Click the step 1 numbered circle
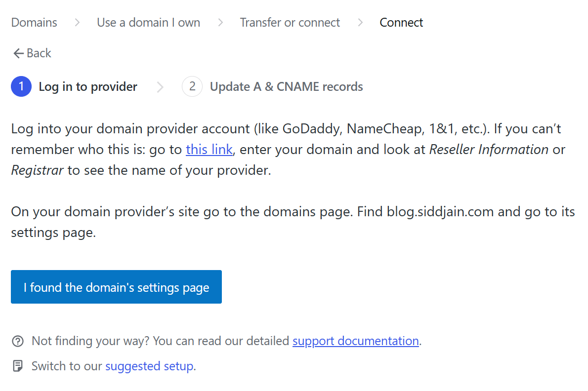The width and height of the screenshot is (588, 391). click(21, 87)
